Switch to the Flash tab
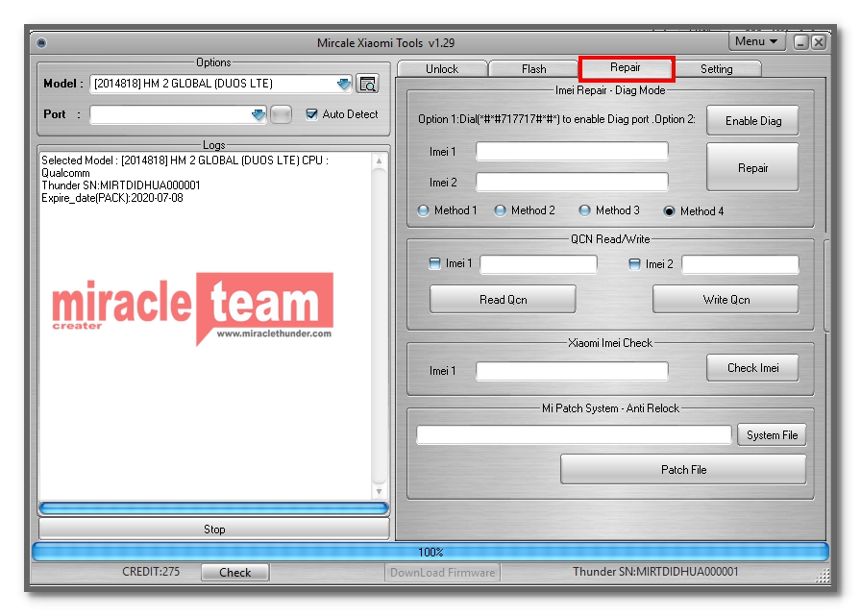This screenshot has height=616, width=861. point(533,69)
